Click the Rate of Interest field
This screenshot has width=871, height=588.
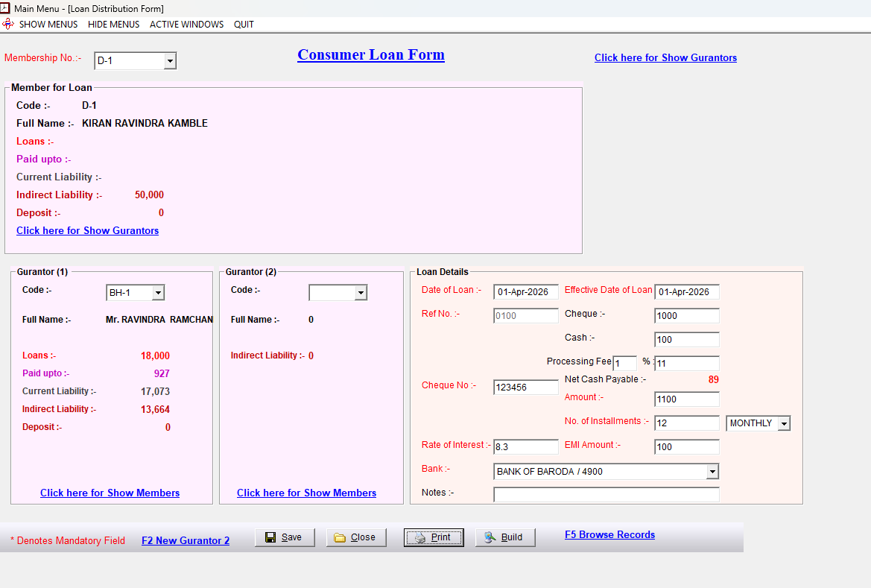pyautogui.click(x=525, y=447)
